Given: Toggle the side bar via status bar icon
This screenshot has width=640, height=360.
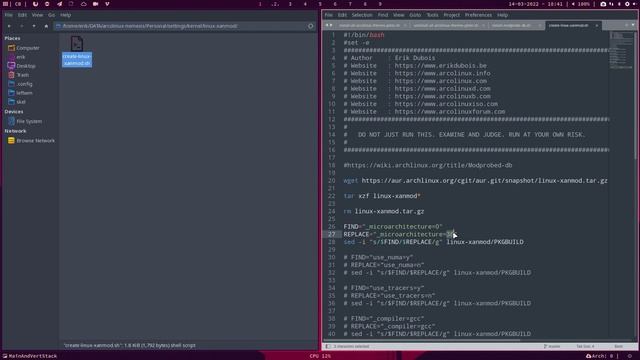Looking at the screenshot, I should pos(328,347).
